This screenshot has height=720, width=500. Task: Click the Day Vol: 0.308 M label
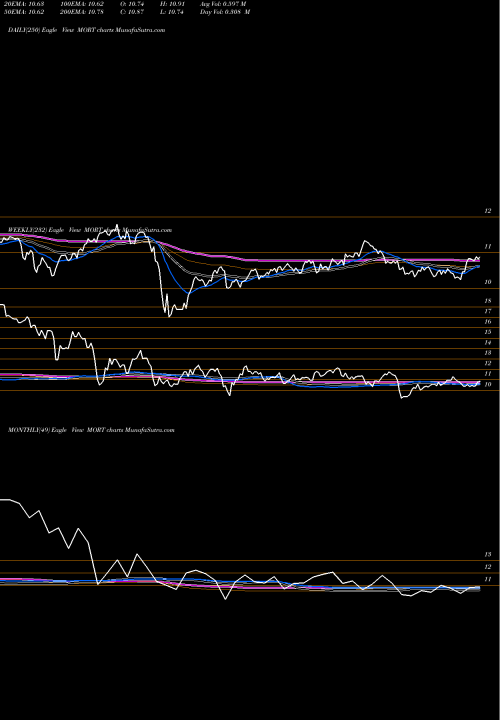point(225,12)
